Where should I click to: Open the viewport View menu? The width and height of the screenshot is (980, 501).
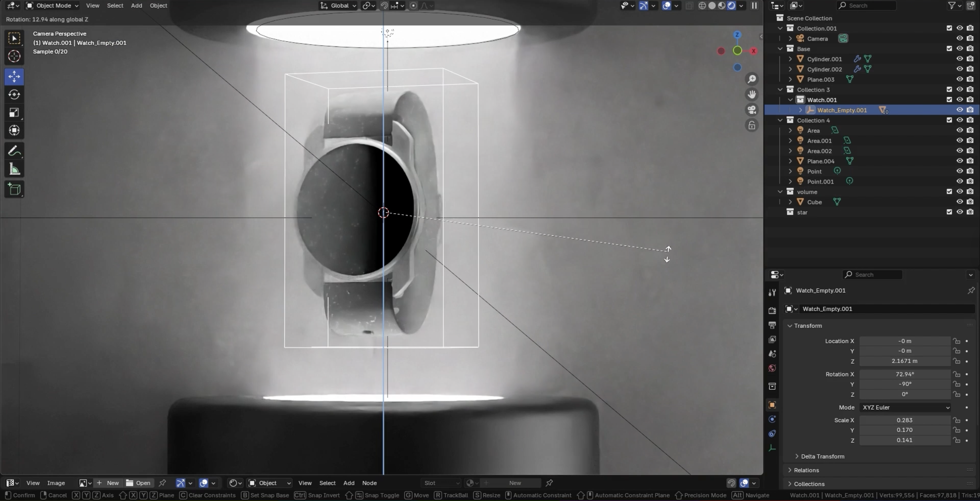(92, 5)
